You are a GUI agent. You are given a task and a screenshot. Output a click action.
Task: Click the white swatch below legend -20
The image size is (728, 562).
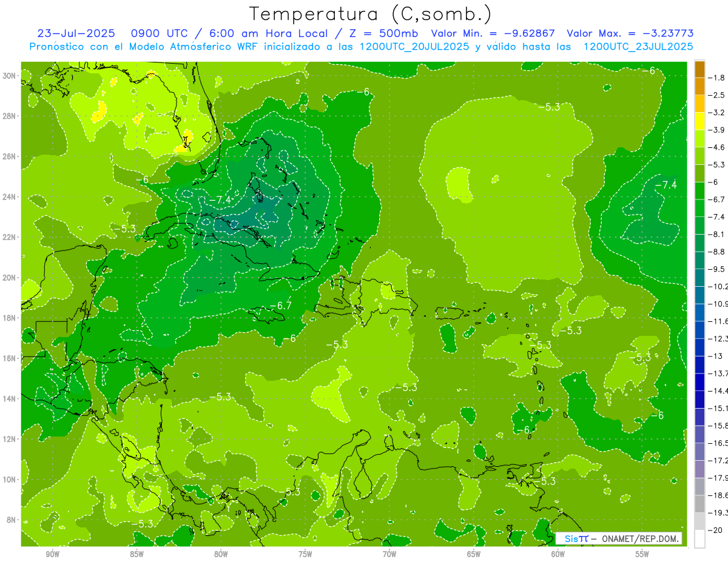point(699,538)
